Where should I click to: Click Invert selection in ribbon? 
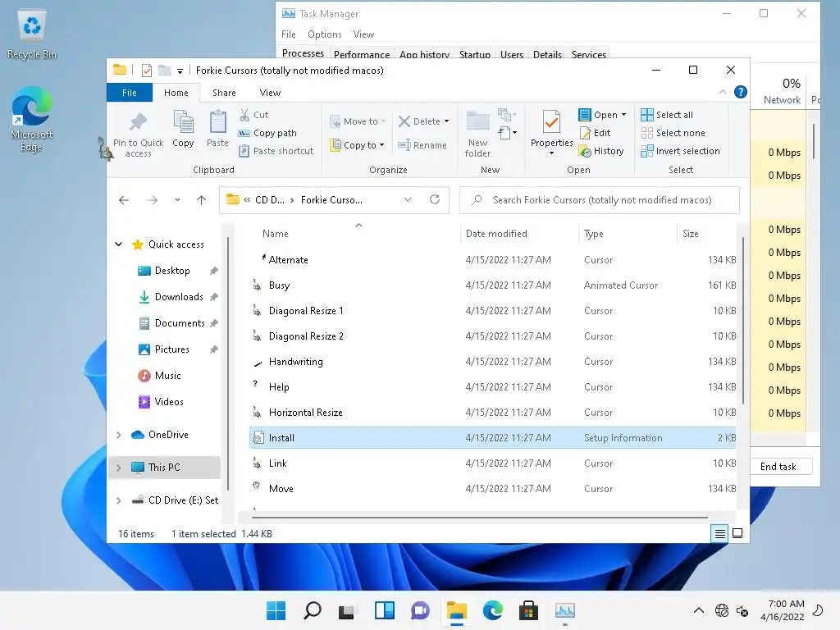[x=680, y=151]
